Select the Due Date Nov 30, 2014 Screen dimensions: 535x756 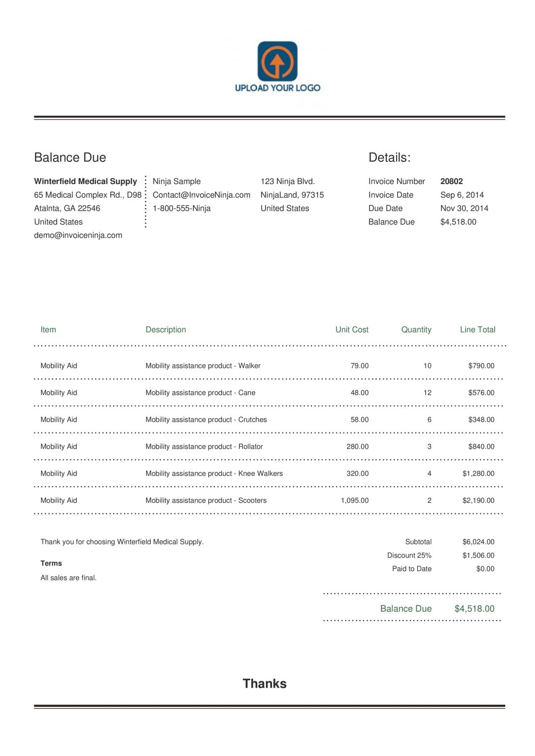pyautogui.click(x=464, y=208)
